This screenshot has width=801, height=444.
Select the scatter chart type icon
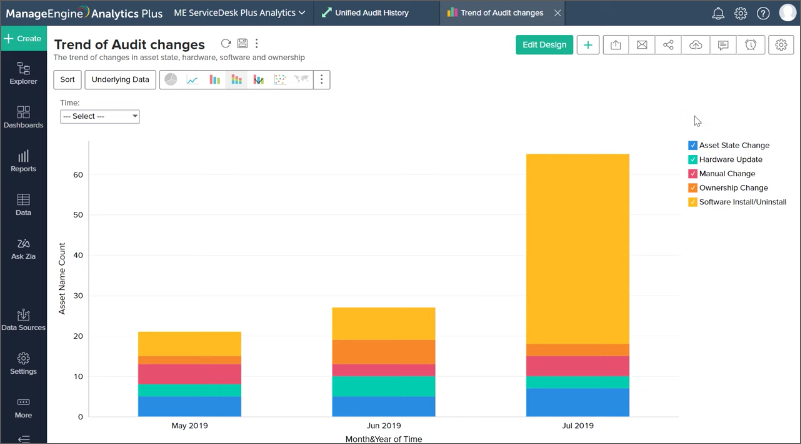[x=279, y=80]
